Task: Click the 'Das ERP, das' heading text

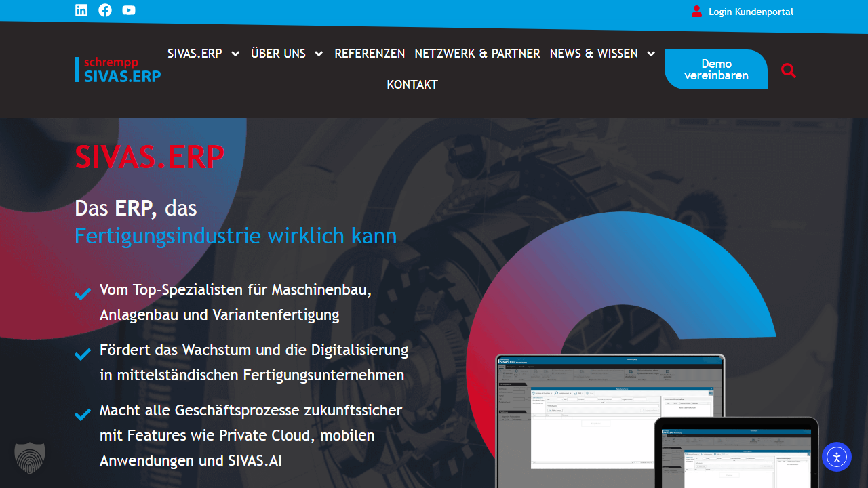Action: coord(136,207)
